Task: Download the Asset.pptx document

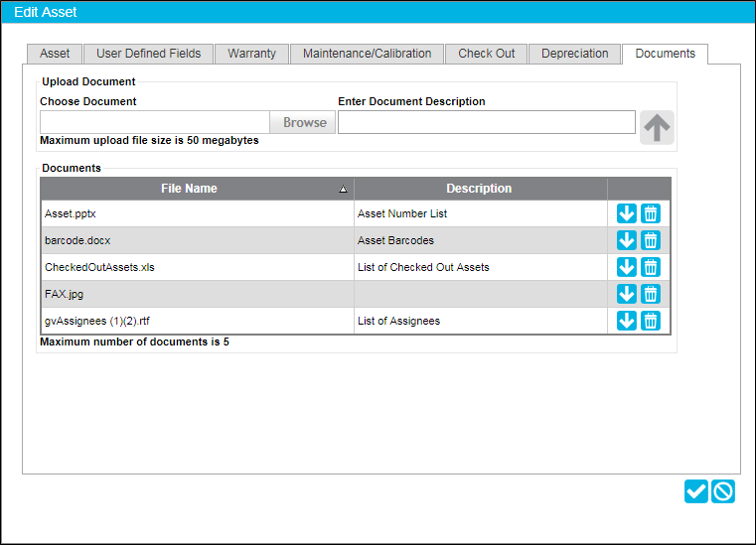Action: pyautogui.click(x=626, y=213)
